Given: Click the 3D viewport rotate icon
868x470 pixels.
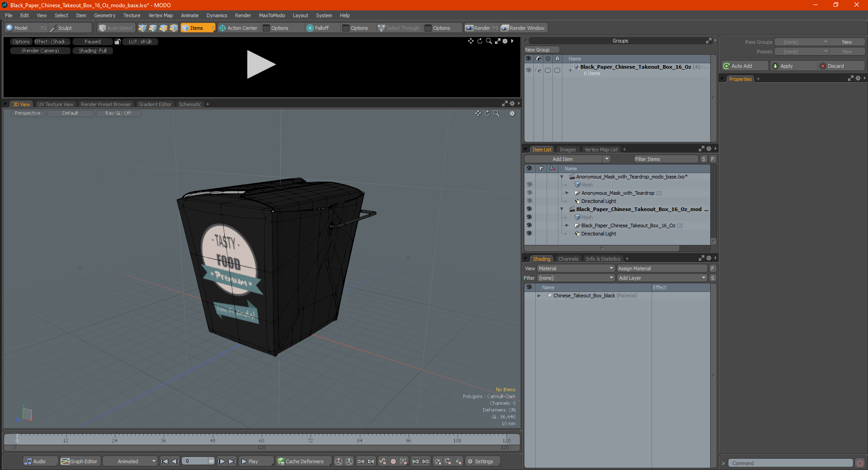Looking at the screenshot, I should point(487,113).
